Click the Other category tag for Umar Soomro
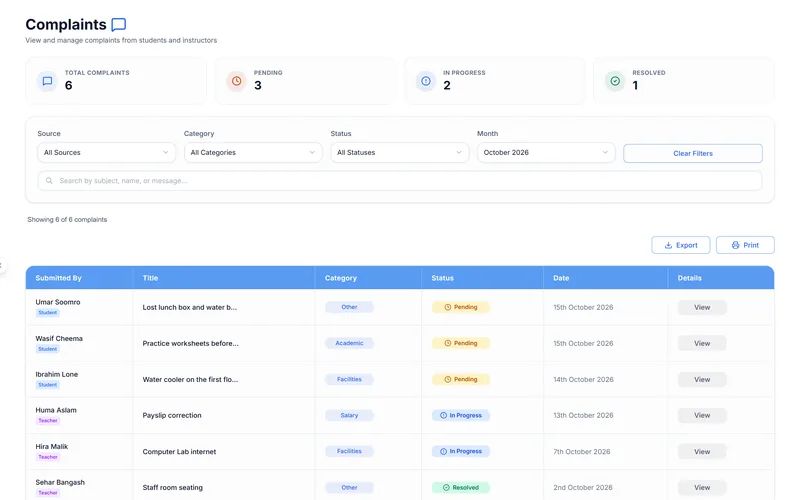Image resolution: width=800 pixels, height=500 pixels. (x=349, y=307)
